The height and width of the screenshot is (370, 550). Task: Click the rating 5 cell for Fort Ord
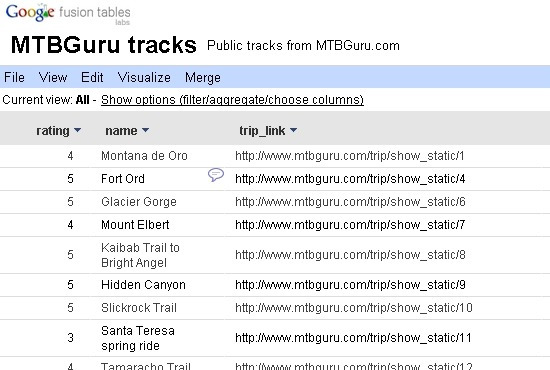(x=71, y=179)
